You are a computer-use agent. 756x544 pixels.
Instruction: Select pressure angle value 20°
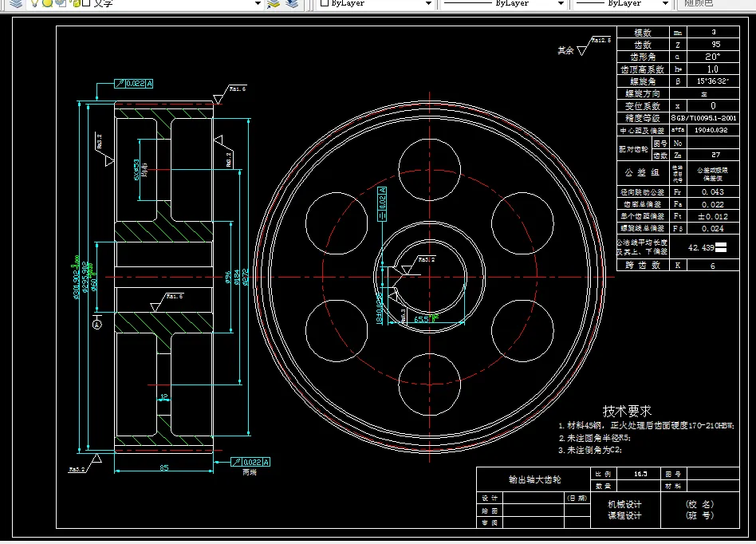coord(713,57)
